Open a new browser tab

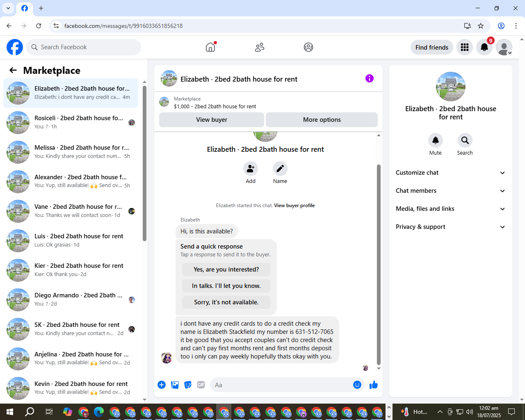point(41,8)
